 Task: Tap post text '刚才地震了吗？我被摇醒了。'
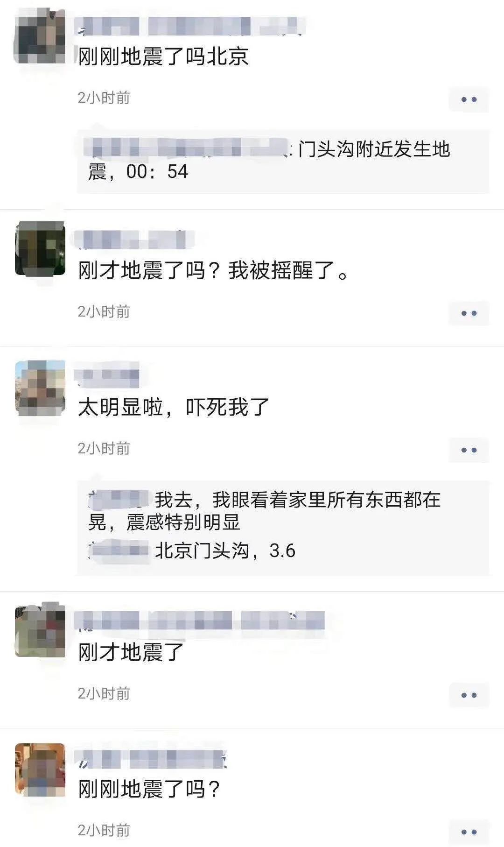coord(213,270)
